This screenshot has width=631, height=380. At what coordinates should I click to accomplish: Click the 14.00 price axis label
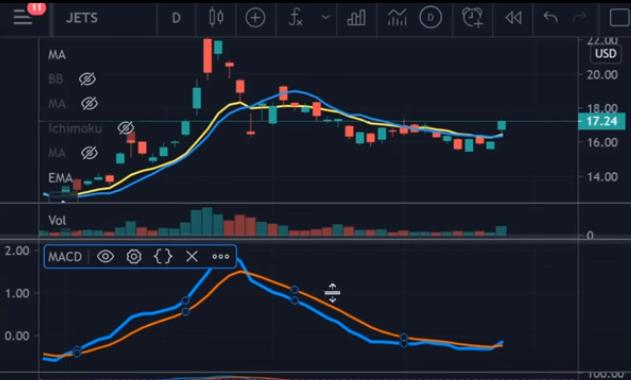pyautogui.click(x=602, y=177)
